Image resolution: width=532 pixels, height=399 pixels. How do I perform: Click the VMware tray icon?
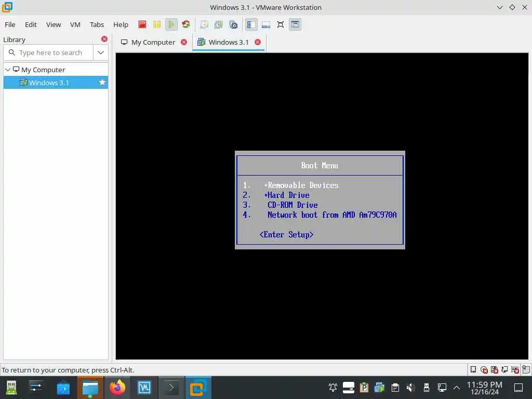(379, 387)
